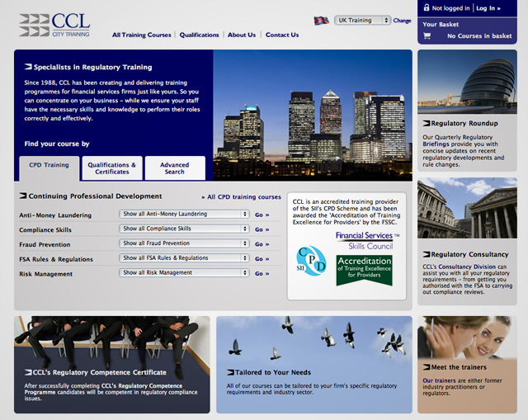The width and height of the screenshot is (528, 420).
Task: Open All CPD training courses link
Action: pos(241,197)
